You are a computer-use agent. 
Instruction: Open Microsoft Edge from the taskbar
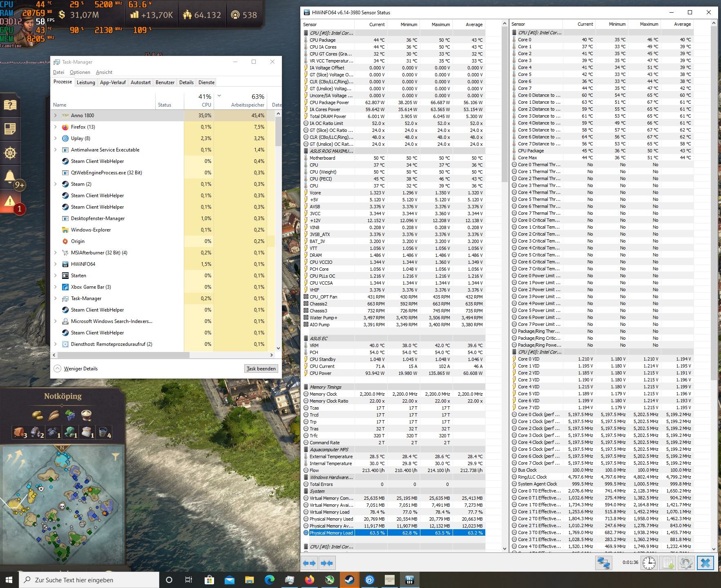[270, 580]
